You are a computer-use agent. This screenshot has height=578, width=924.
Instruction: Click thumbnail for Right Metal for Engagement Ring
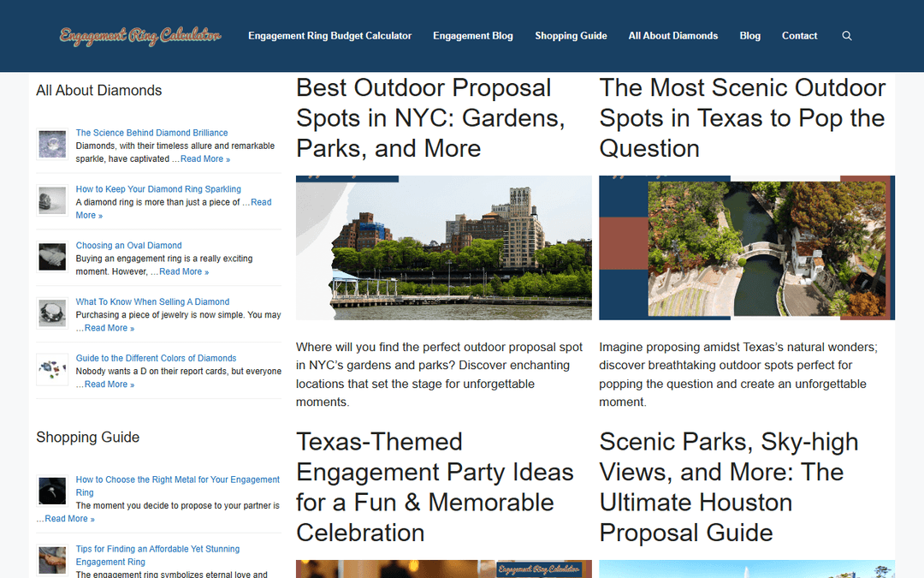coord(52,491)
